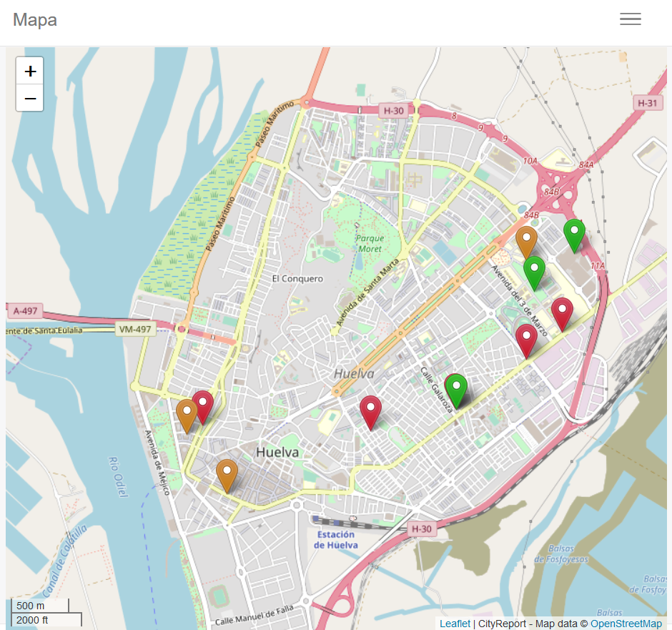
Task: Select red marker below Avenida del 3 de Marzo
Action: [x=527, y=340]
